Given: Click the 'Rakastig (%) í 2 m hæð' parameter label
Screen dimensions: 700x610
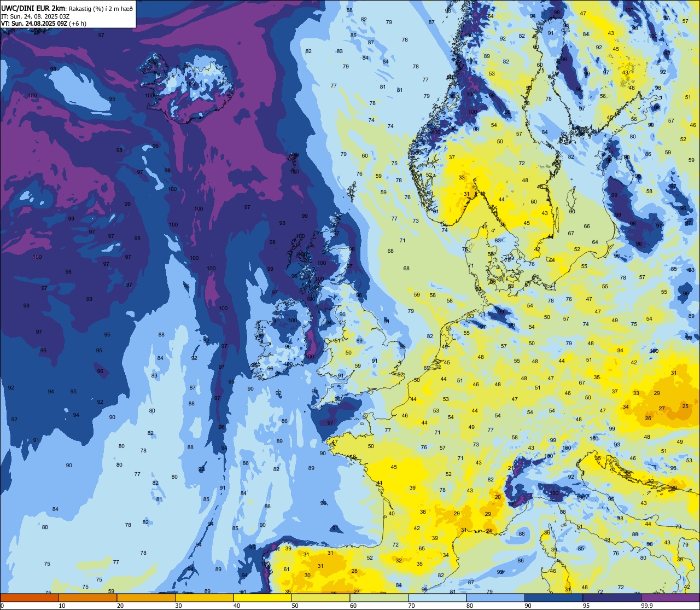Looking at the screenshot, I should click(101, 8).
